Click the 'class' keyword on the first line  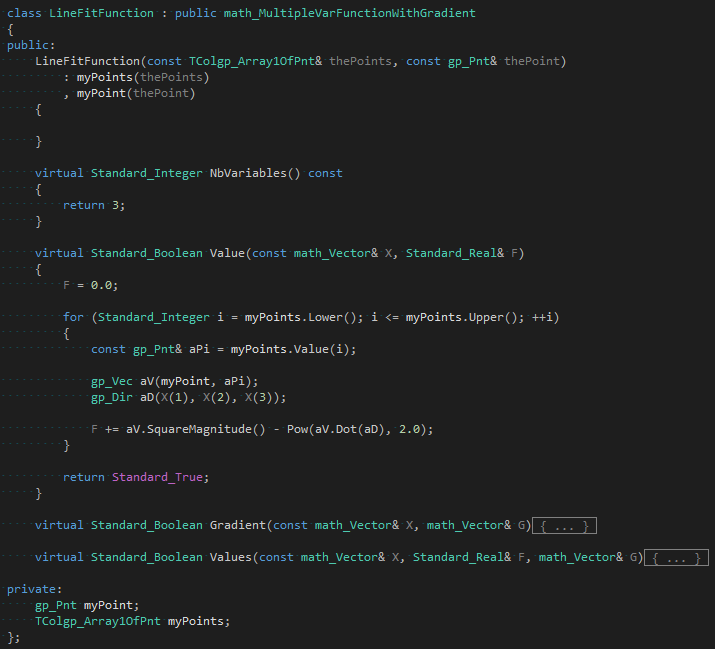click(24, 13)
